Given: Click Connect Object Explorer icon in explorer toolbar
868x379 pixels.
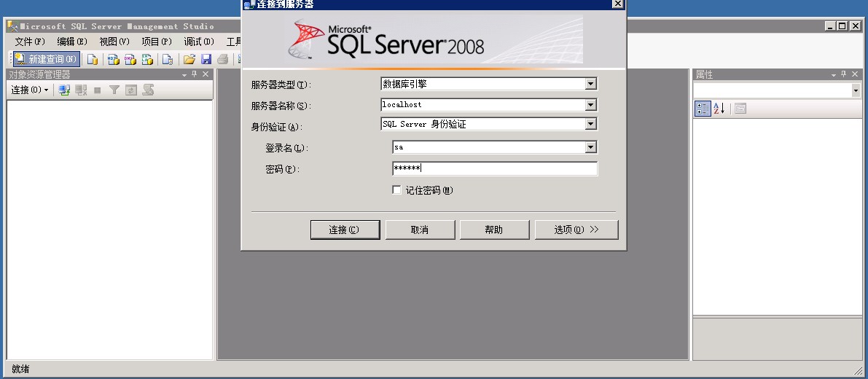Looking at the screenshot, I should (64, 90).
